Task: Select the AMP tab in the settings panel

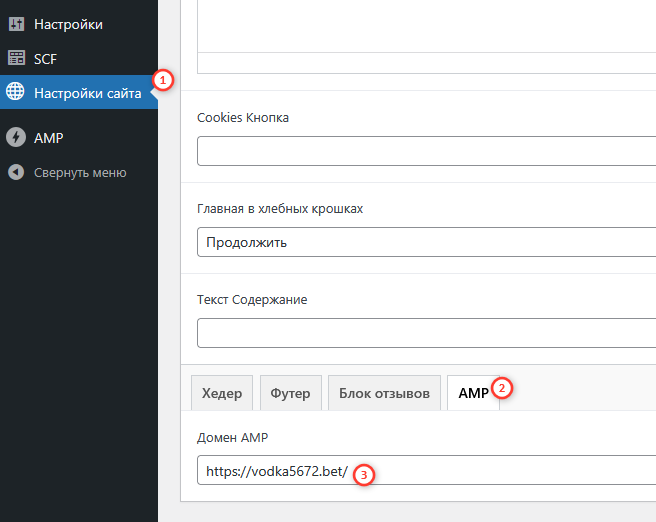Action: pyautogui.click(x=473, y=393)
